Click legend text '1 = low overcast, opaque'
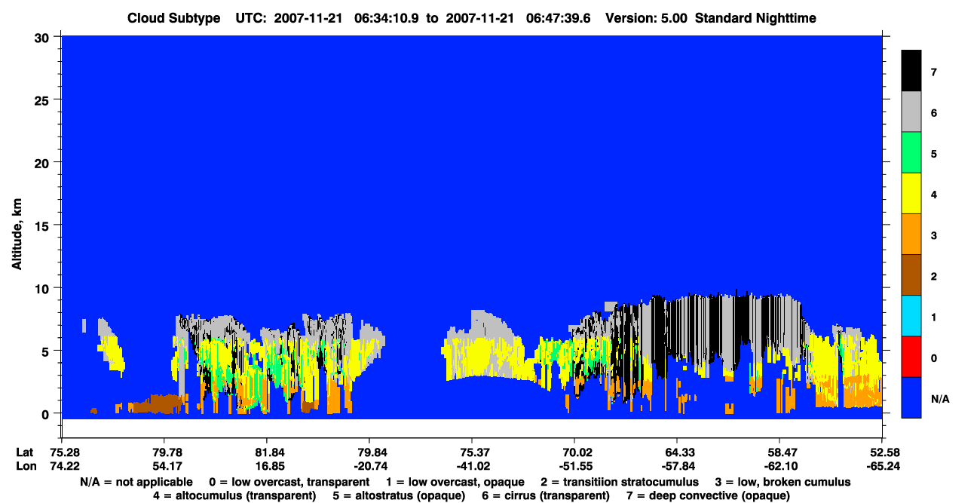 (x=457, y=482)
